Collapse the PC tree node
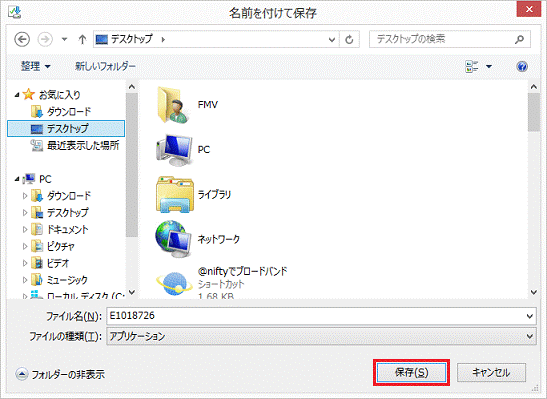547x399 pixels. pyautogui.click(x=17, y=179)
